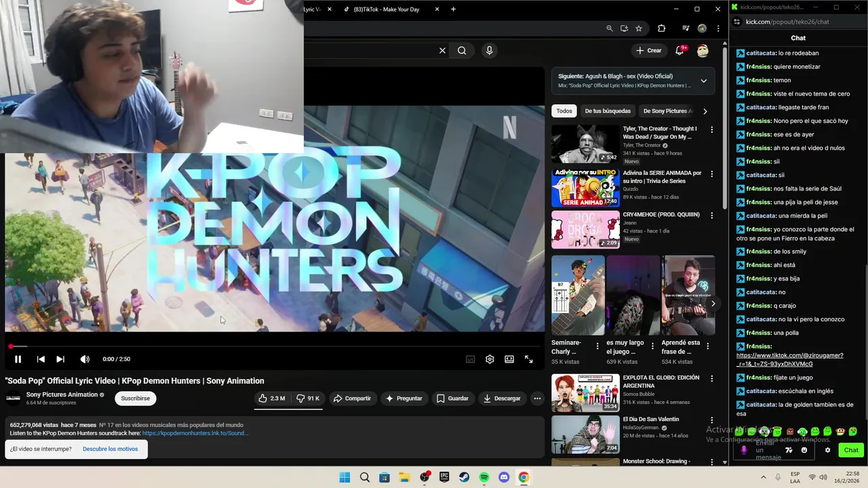868x488 pixels.
Task: Click the install app icon in the address bar
Action: [x=624, y=28]
